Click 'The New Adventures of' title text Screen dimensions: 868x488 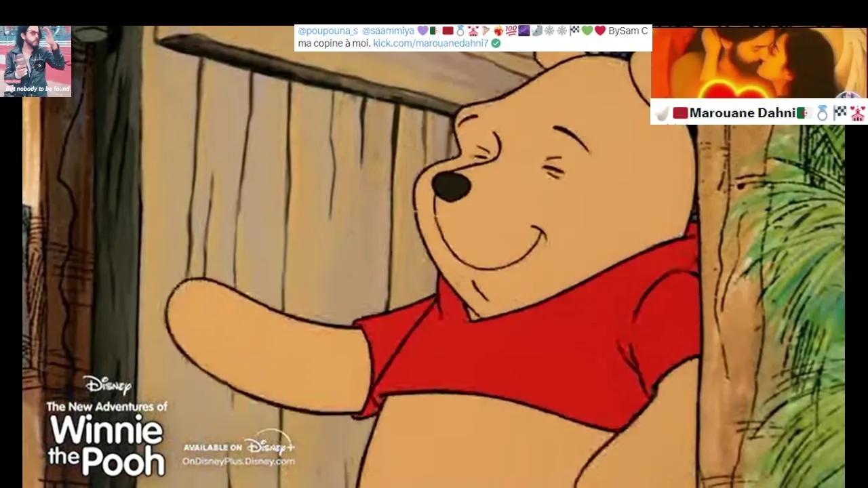click(x=106, y=407)
